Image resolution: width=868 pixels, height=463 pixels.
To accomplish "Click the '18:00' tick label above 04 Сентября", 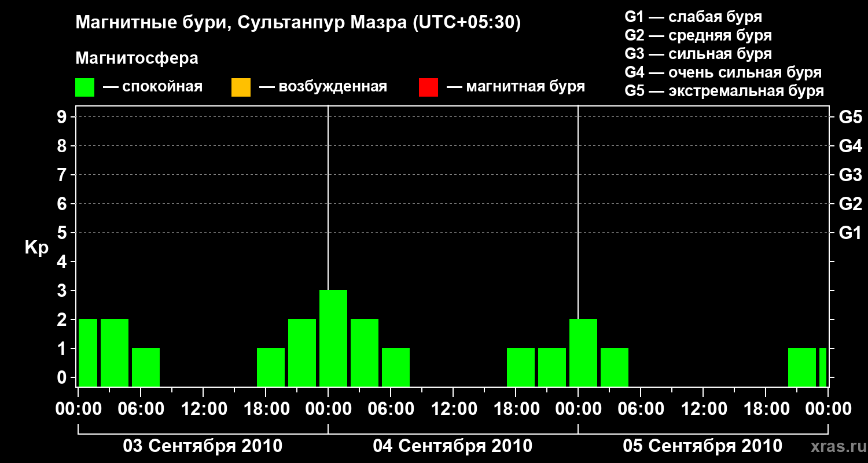I will pyautogui.click(x=516, y=409).
